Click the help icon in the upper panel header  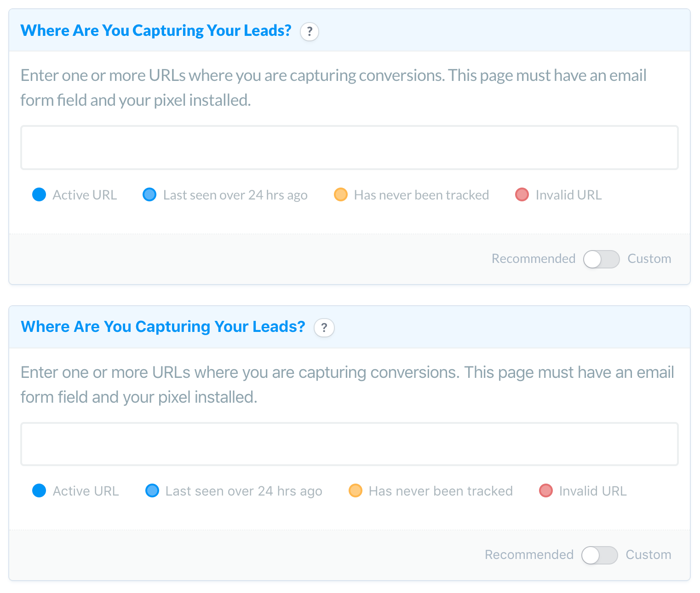coord(310,32)
